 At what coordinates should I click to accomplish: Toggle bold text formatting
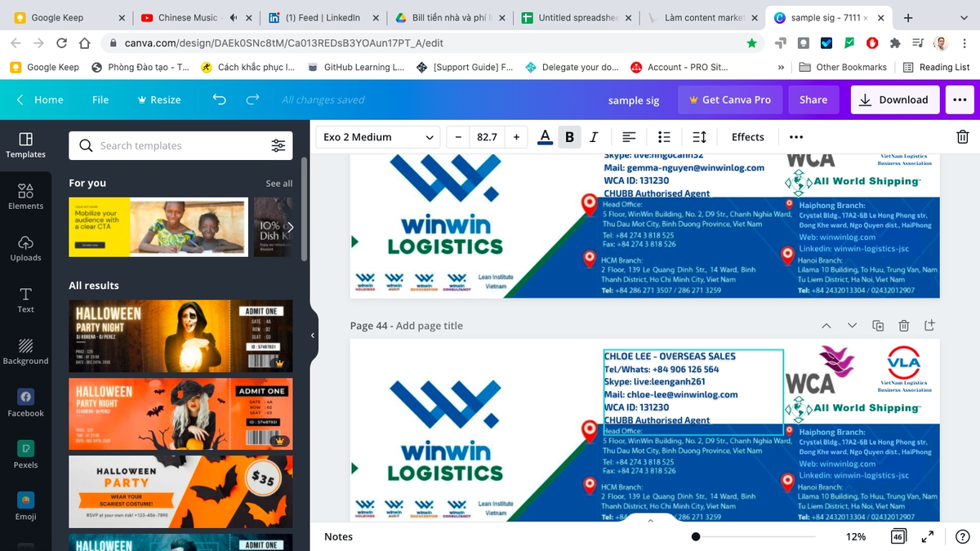tap(569, 137)
